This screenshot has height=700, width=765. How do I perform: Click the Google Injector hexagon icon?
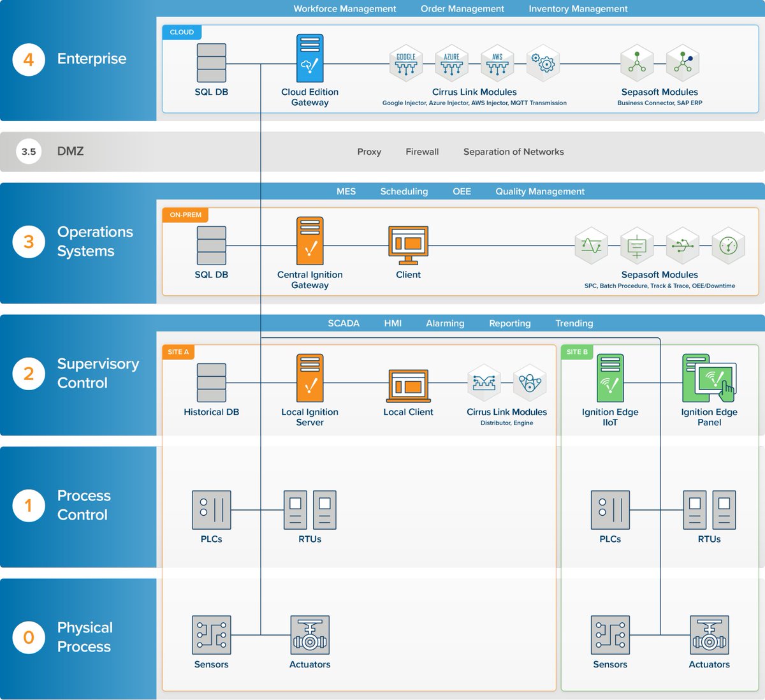click(x=406, y=63)
